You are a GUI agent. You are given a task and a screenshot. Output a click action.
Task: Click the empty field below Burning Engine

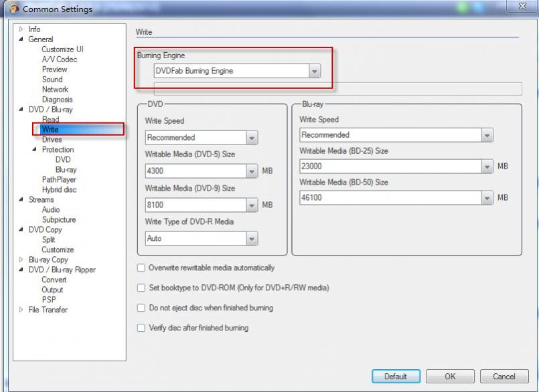click(x=337, y=89)
